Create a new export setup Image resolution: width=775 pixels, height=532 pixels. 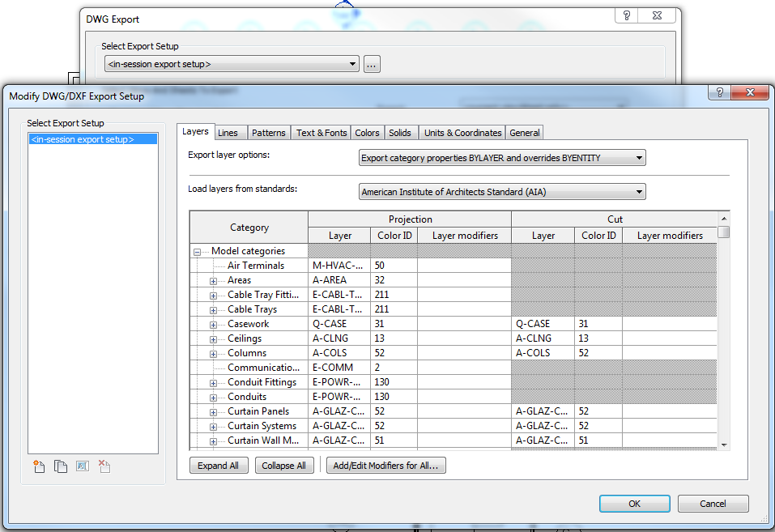click(38, 466)
